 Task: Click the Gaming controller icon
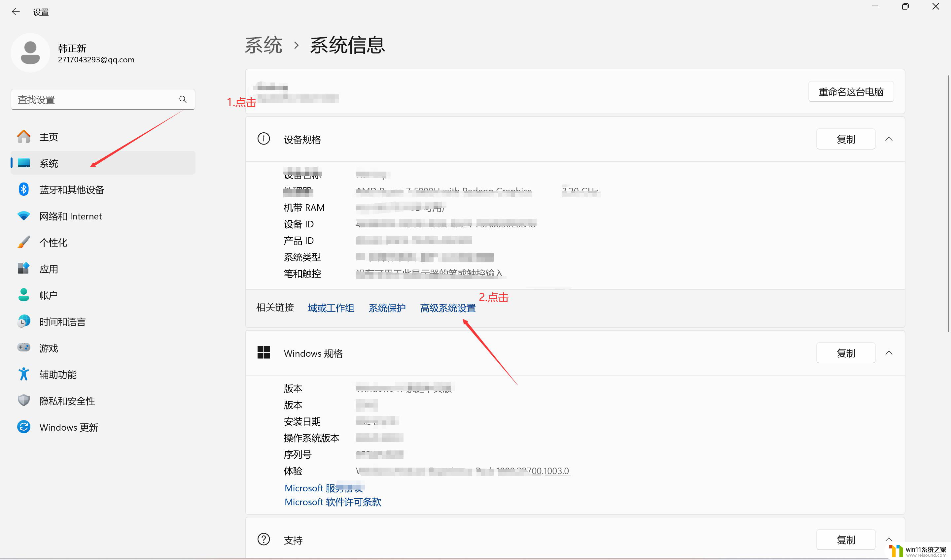pos(24,347)
